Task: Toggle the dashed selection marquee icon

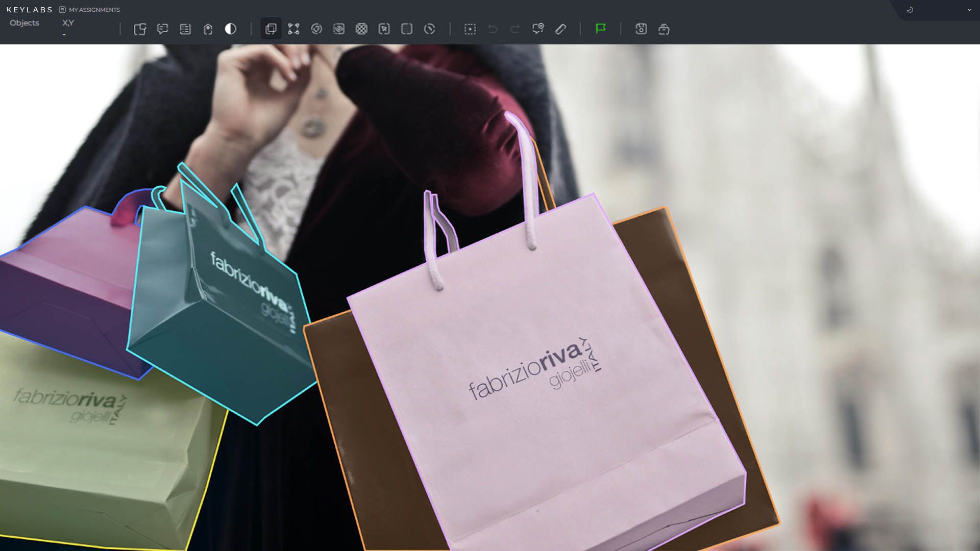Action: coord(470,29)
